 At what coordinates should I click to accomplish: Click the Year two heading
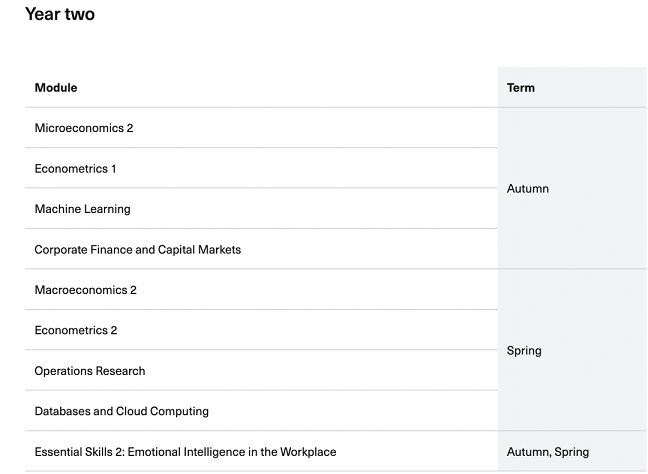(x=60, y=14)
